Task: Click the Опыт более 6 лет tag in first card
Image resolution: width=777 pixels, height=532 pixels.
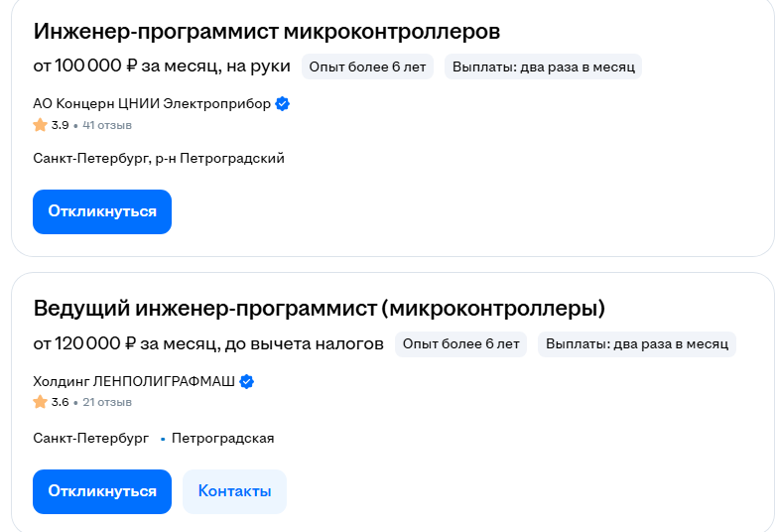Action: pyautogui.click(x=366, y=67)
